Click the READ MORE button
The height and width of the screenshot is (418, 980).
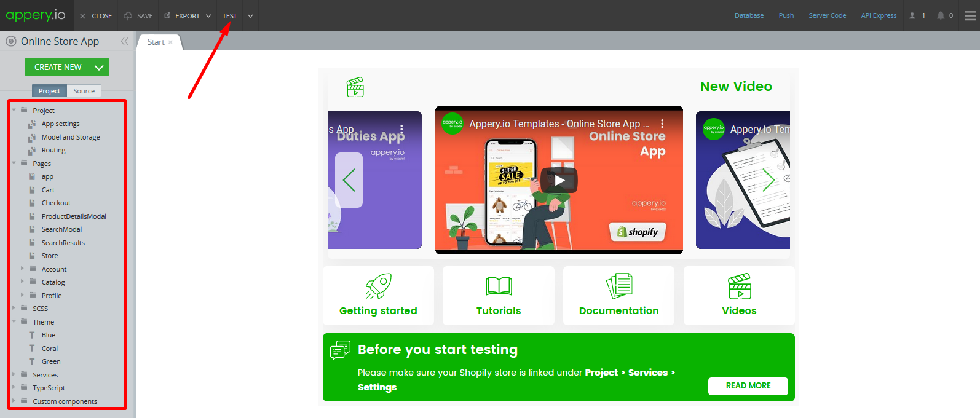point(748,386)
